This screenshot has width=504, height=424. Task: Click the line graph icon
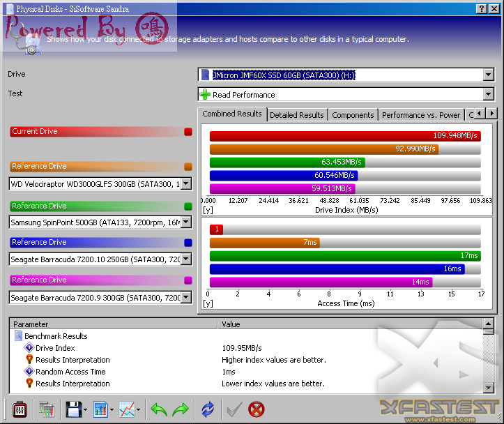127,409
